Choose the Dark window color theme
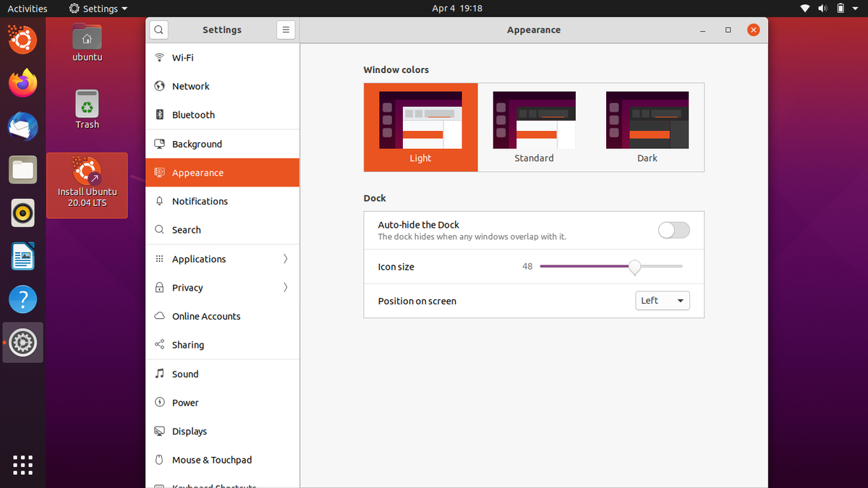Image resolution: width=868 pixels, height=488 pixels. click(647, 127)
